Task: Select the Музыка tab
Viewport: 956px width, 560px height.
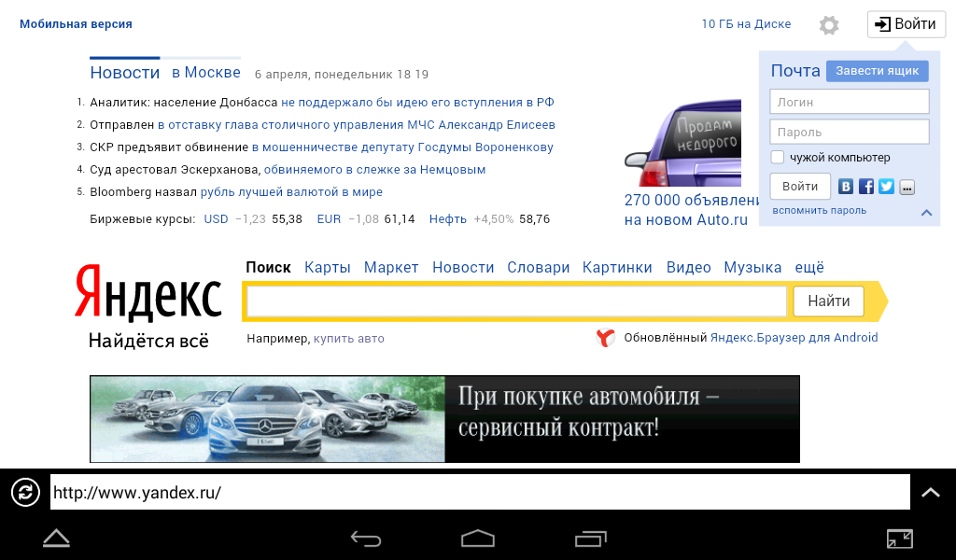Action: 753,268
